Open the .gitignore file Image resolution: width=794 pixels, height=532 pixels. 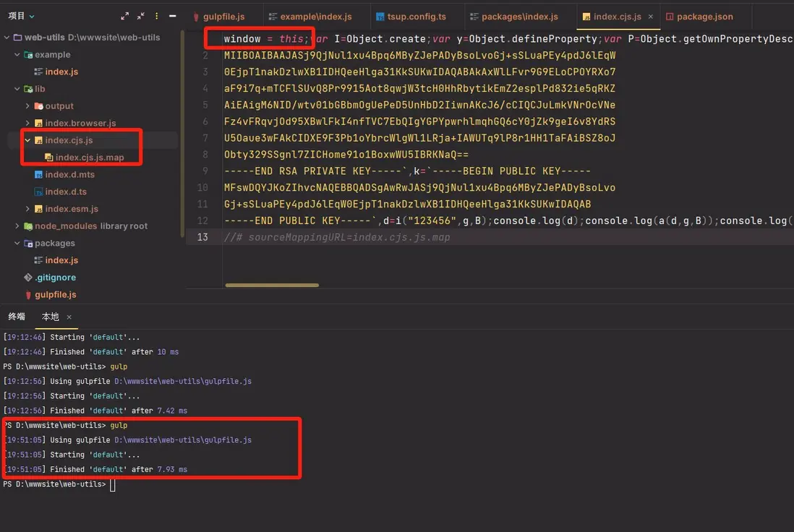(x=55, y=278)
